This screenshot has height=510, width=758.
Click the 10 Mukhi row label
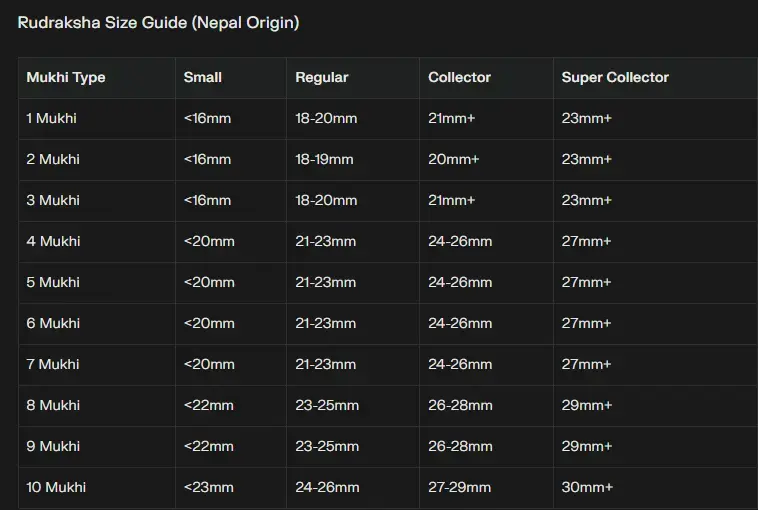pos(56,487)
